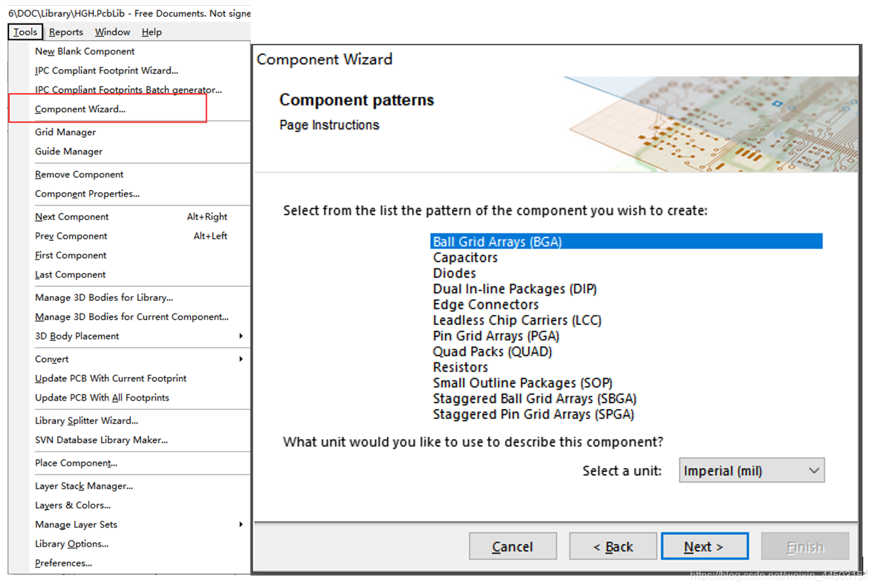Viewport: 875px width, 588px height.
Task: Open the Window menu
Action: click(112, 31)
